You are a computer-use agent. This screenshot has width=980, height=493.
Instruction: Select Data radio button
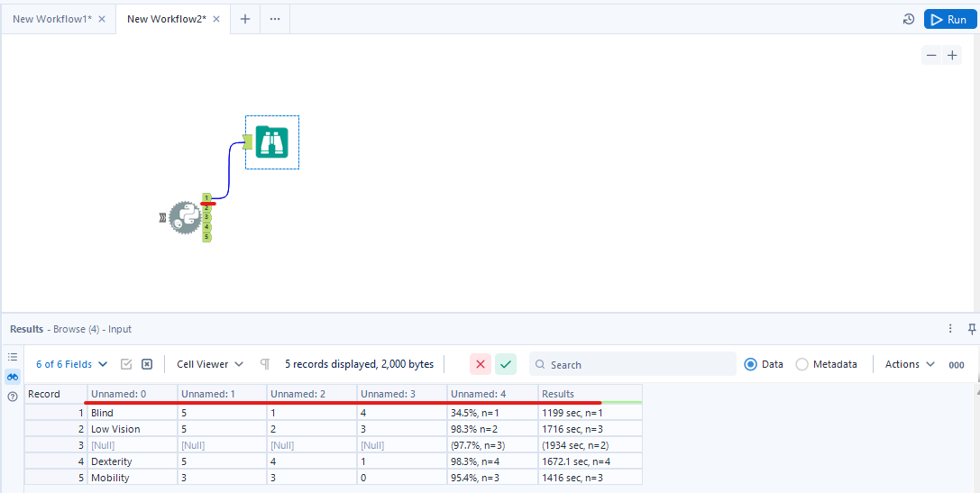pyautogui.click(x=751, y=364)
